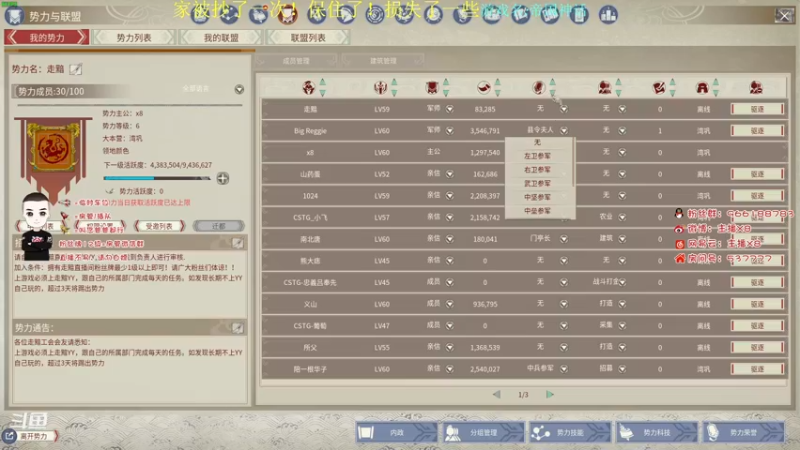Click the position dropdown list scrollbar

tap(573, 162)
